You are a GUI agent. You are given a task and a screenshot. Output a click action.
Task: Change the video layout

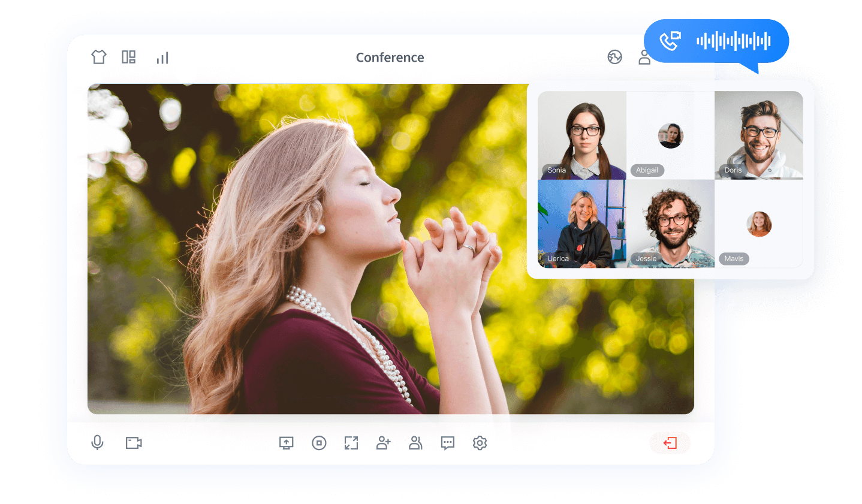(x=129, y=57)
